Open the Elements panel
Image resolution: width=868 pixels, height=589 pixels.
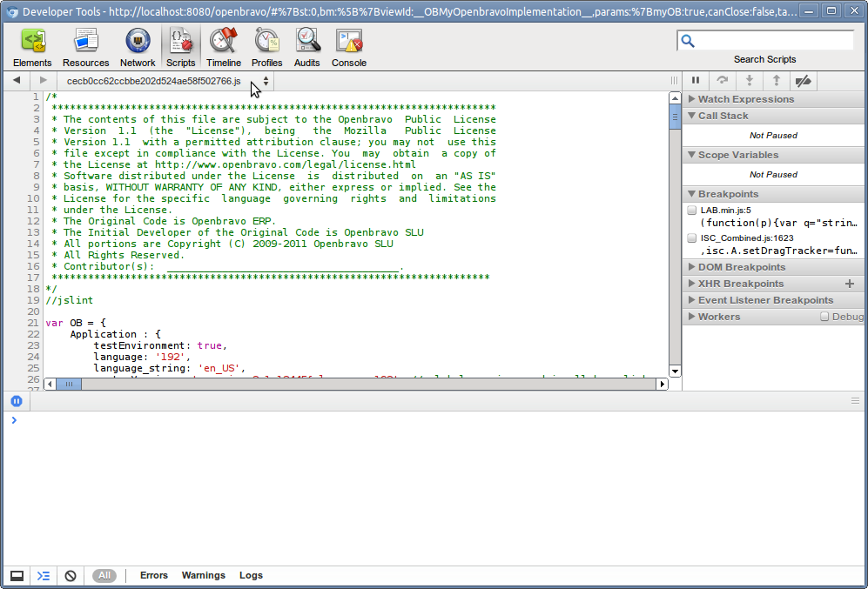(32, 47)
